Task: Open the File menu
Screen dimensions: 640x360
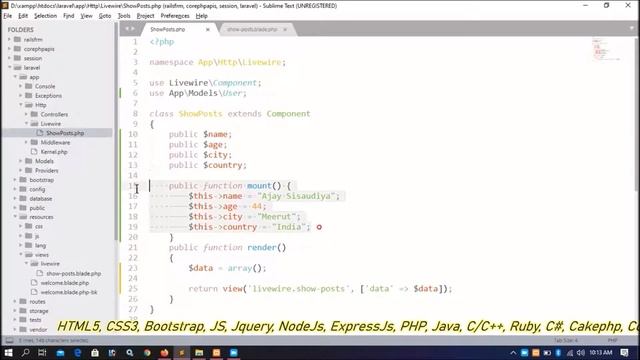Action: pos(8,16)
